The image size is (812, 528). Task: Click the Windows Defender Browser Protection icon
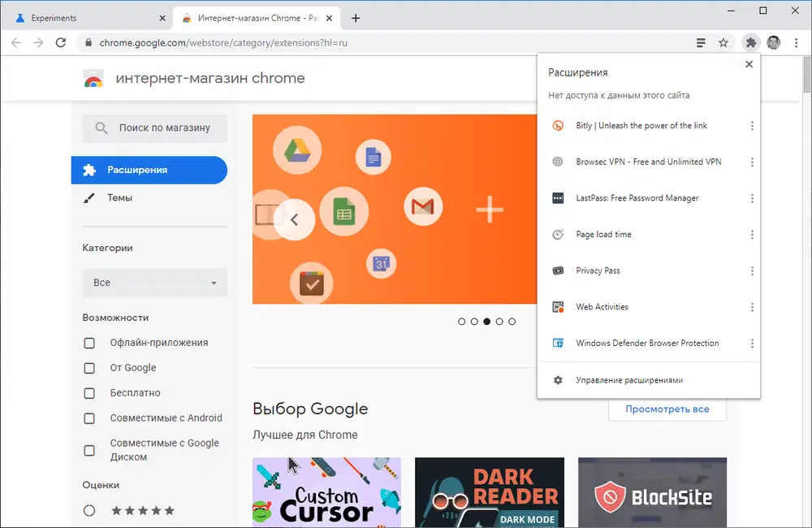coord(558,343)
